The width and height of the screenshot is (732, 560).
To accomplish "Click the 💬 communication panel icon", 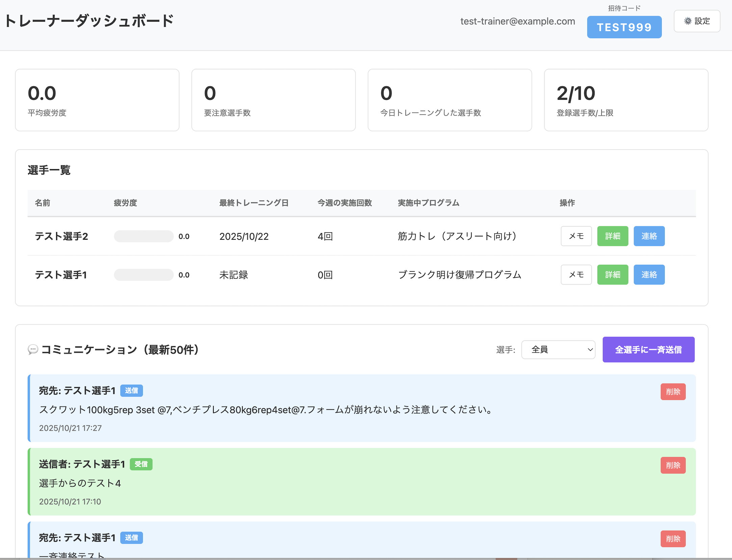I will [33, 350].
